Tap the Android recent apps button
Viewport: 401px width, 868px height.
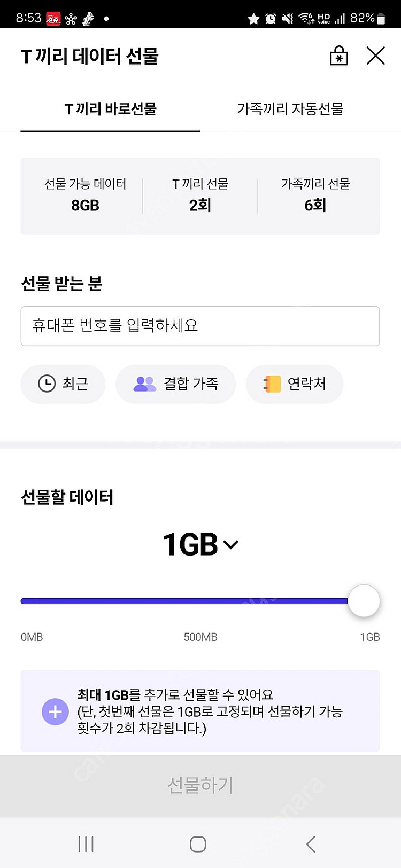pyautogui.click(x=86, y=844)
